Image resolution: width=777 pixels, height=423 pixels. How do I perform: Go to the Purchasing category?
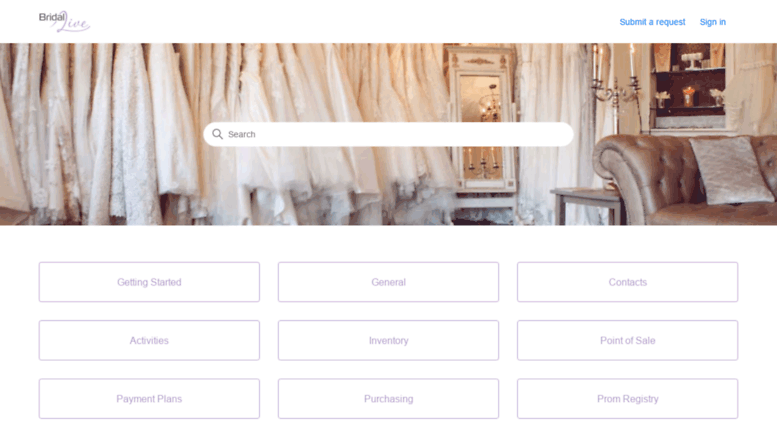[x=388, y=399]
